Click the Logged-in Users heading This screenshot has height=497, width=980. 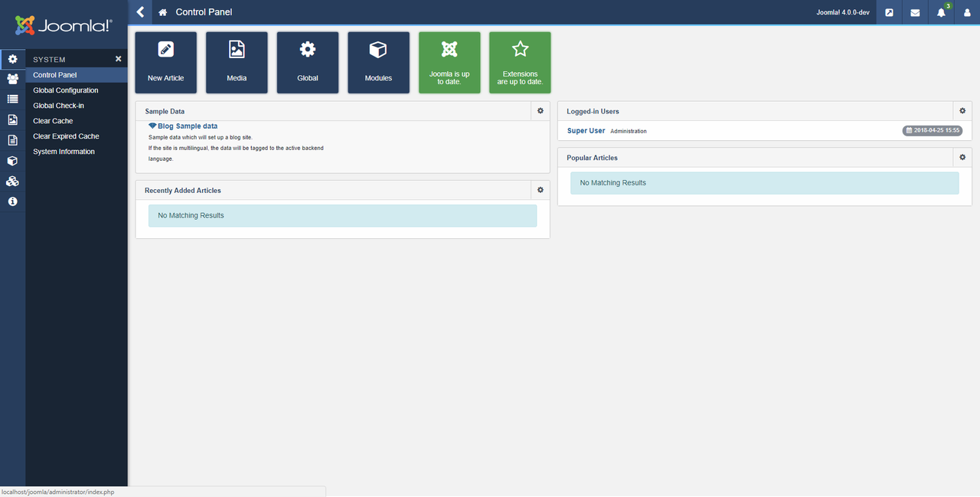click(x=593, y=111)
